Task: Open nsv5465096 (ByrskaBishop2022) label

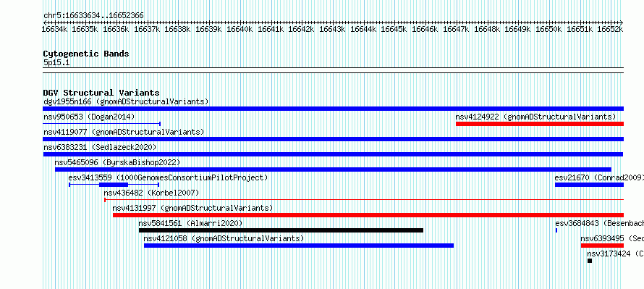Action: click(117, 162)
